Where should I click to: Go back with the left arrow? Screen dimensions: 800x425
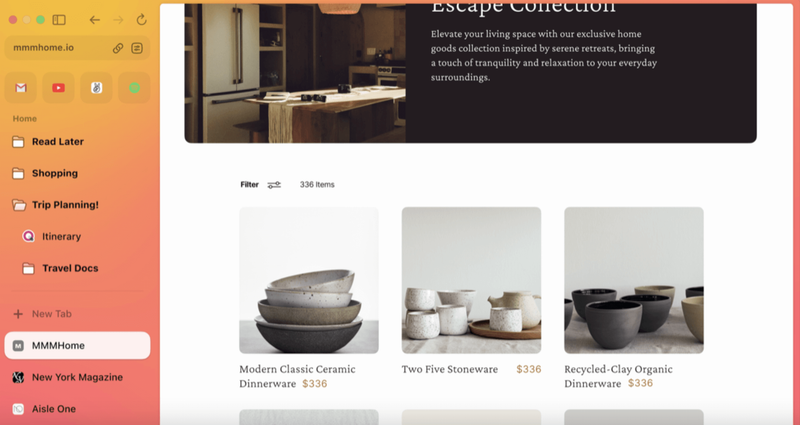94,20
